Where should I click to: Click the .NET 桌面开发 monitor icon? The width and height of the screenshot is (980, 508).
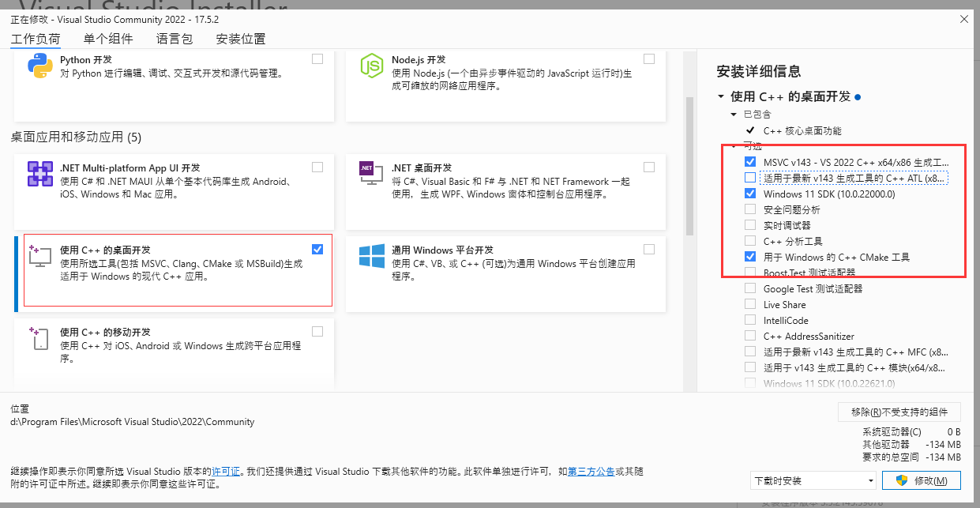368,173
